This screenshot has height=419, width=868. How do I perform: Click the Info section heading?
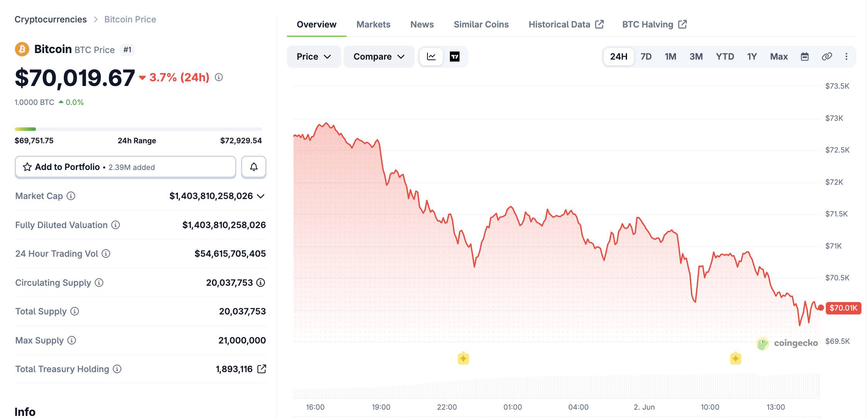pos(25,412)
